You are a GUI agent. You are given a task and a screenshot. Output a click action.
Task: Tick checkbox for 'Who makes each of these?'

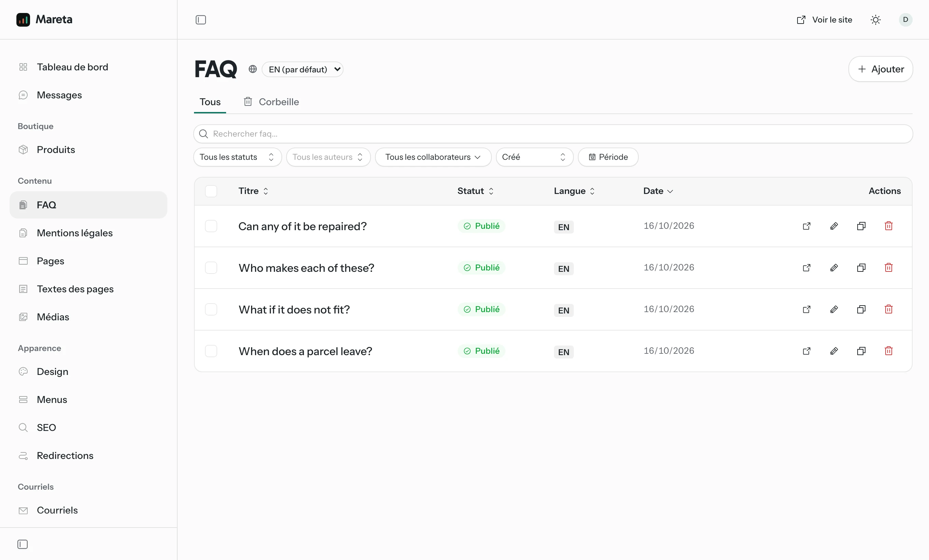pos(211,268)
